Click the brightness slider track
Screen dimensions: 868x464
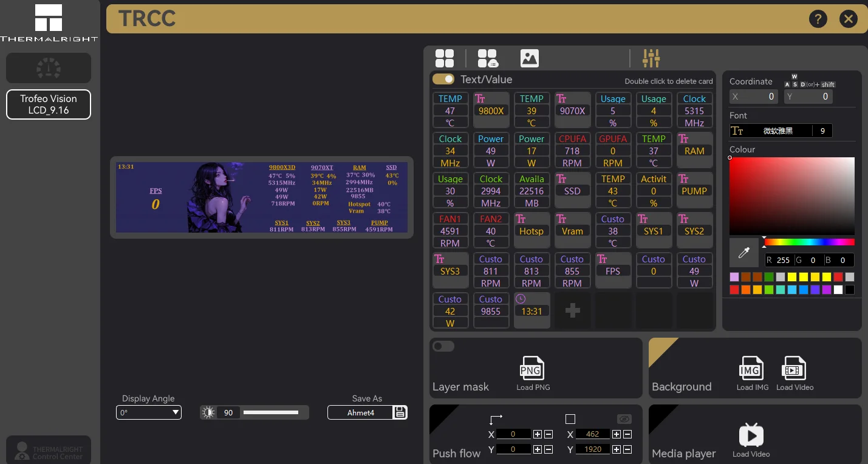271,412
